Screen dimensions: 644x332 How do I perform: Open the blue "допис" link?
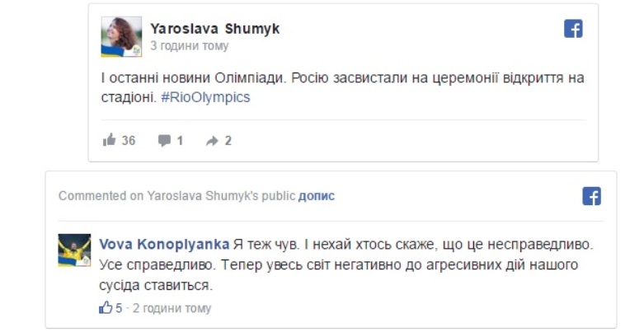pyautogui.click(x=317, y=196)
